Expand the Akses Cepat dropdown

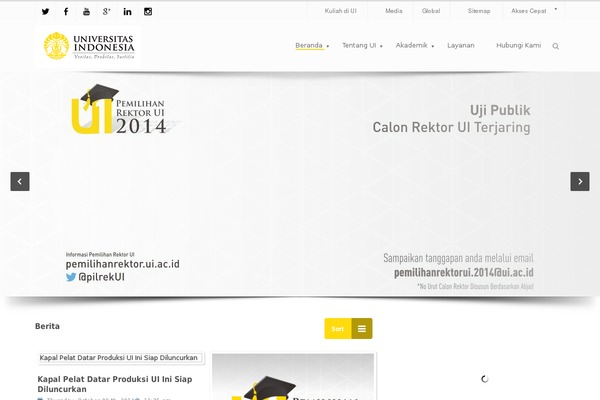(x=534, y=11)
